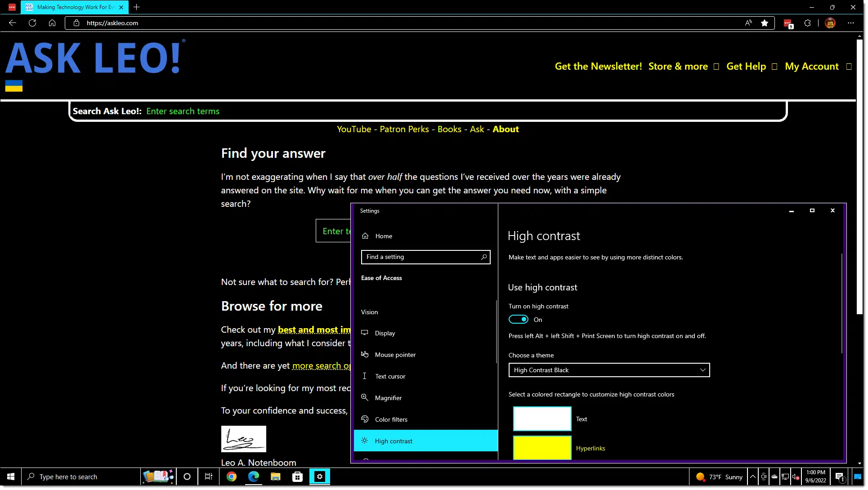Viewport: 868px width, 490px height.
Task: Open Text cursor settings
Action: pos(425,377)
